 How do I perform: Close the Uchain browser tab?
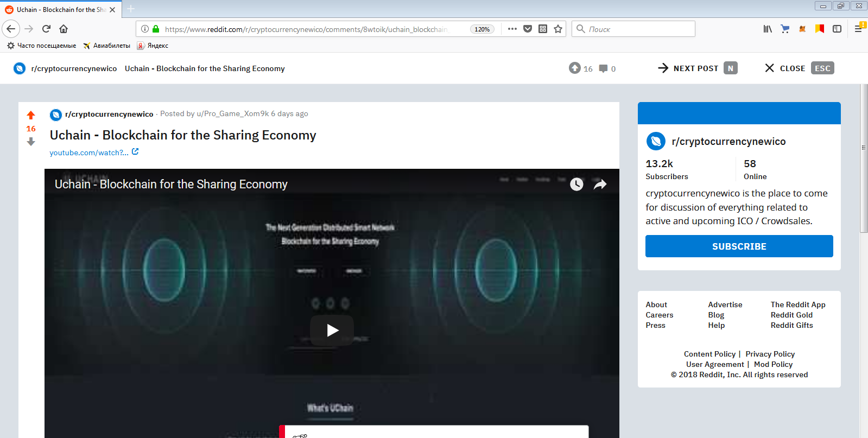coord(112,10)
